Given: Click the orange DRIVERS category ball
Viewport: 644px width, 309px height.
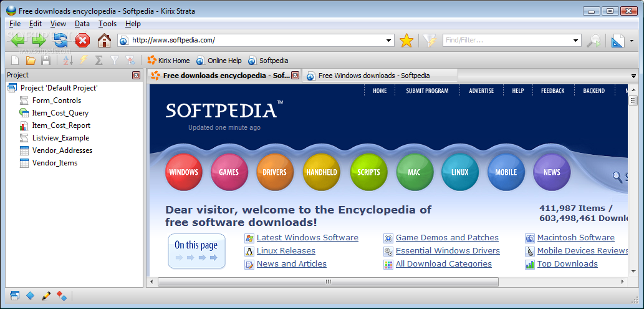Looking at the screenshot, I should [x=275, y=172].
